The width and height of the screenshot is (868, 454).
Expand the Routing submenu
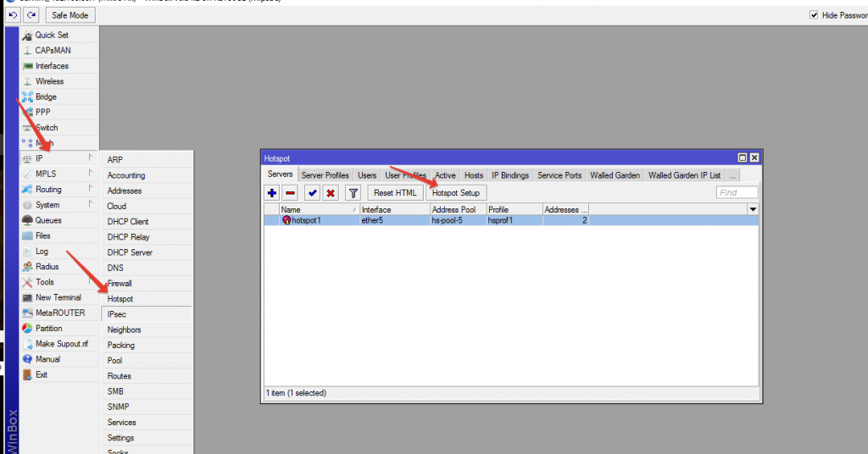pos(48,190)
